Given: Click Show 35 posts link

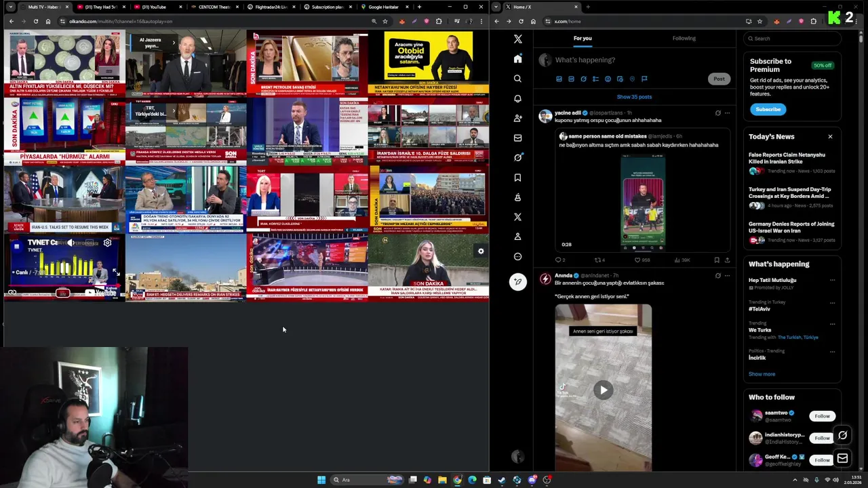Looking at the screenshot, I should (x=634, y=97).
